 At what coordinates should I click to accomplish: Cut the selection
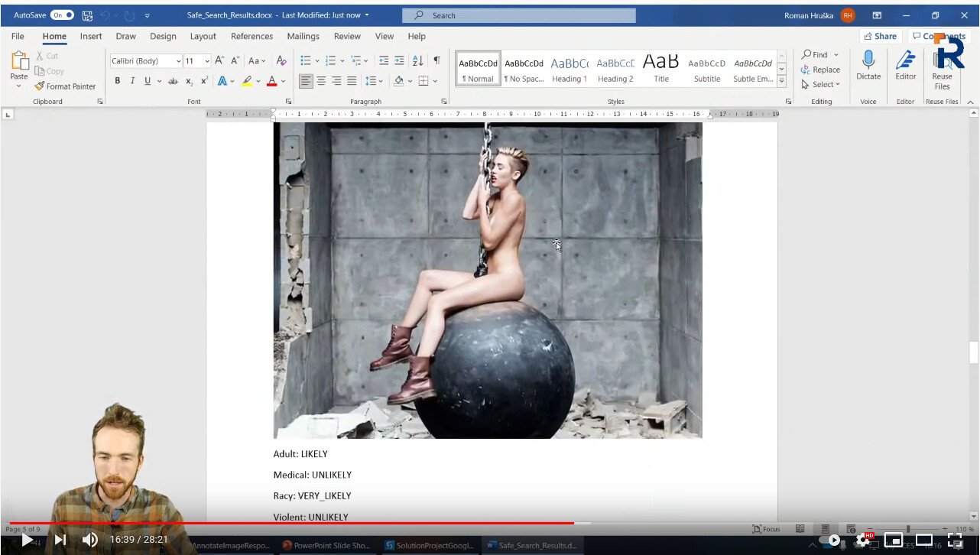(x=47, y=56)
